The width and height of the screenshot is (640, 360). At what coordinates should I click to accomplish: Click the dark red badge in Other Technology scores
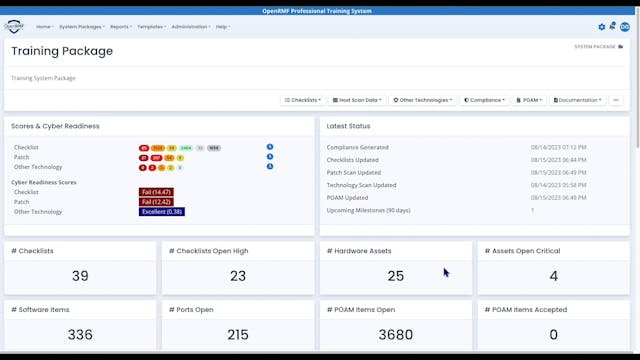143,168
